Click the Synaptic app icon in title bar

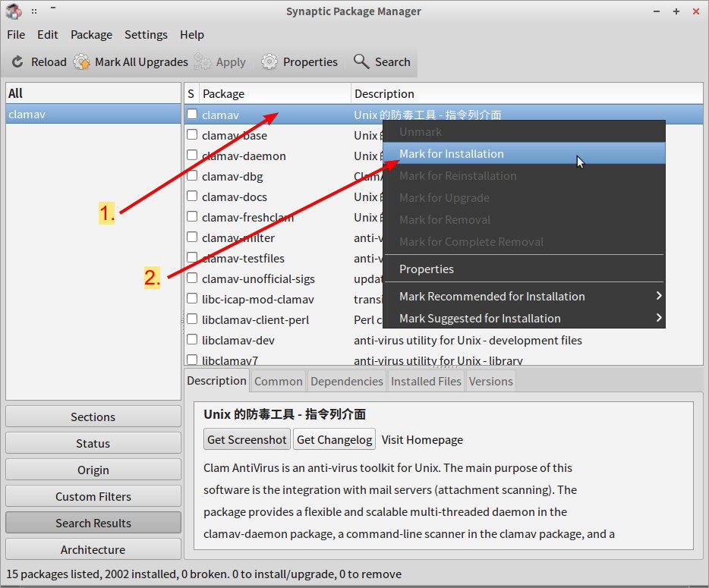14,11
